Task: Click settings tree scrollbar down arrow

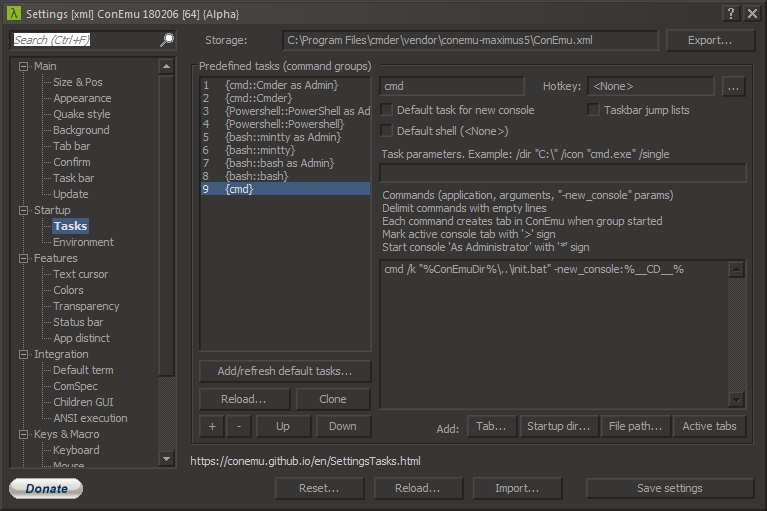Action: click(166, 459)
